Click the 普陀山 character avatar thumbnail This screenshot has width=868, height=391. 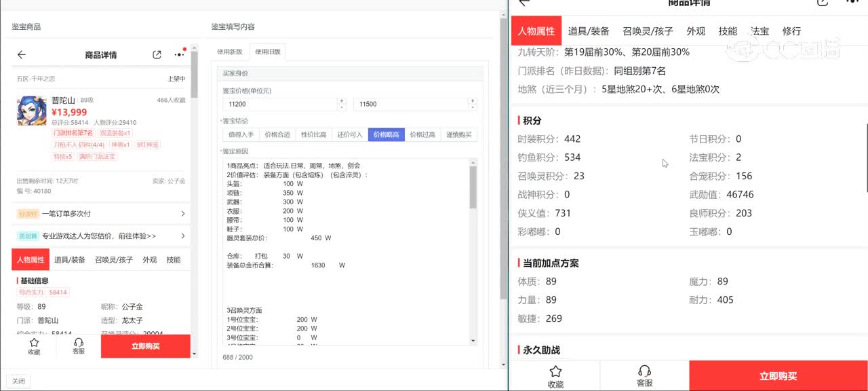point(32,111)
